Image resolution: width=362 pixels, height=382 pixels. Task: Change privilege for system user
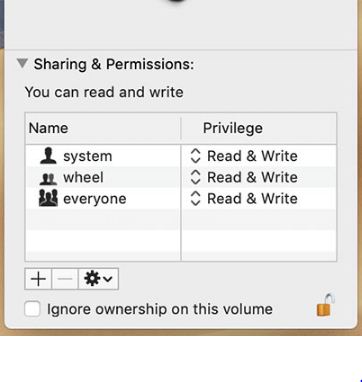coord(244,156)
